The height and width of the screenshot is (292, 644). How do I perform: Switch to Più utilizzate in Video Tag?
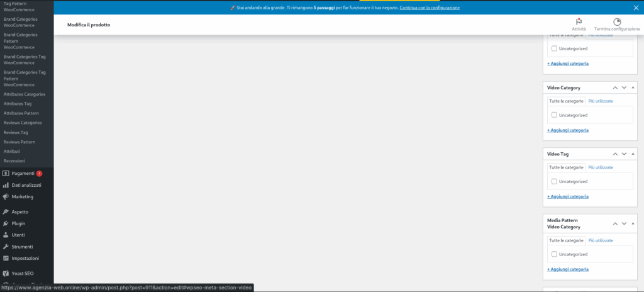[601, 167]
